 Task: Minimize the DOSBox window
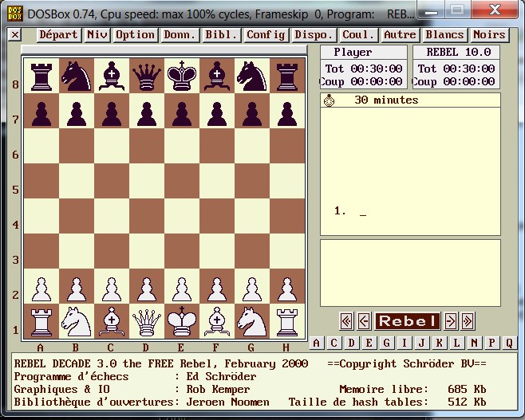click(432, 10)
